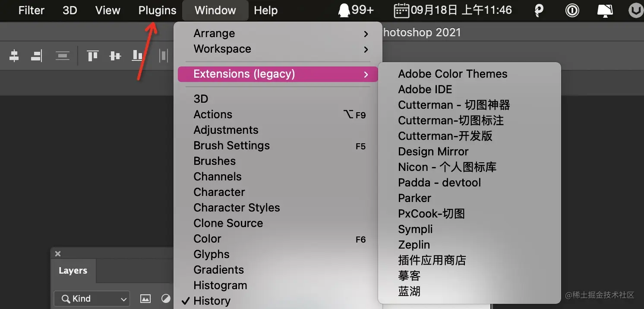This screenshot has width=644, height=309.
Task: Choose Character Styles in the Window menu
Action: tap(278, 208)
